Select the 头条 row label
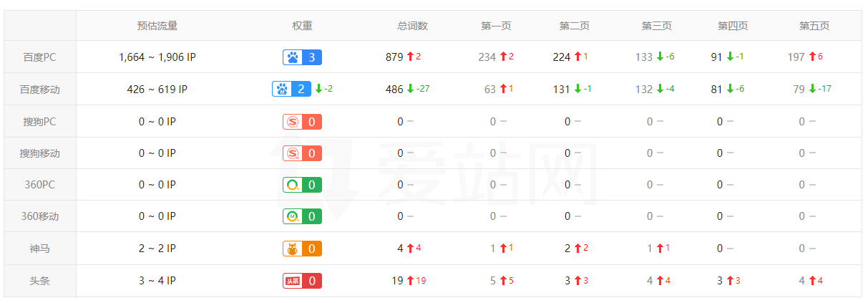 tap(39, 281)
